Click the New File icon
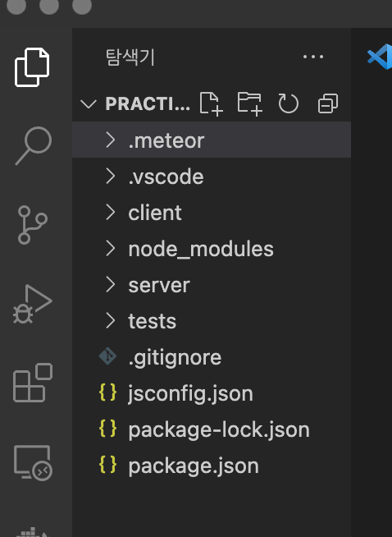The height and width of the screenshot is (537, 392). coord(211,103)
